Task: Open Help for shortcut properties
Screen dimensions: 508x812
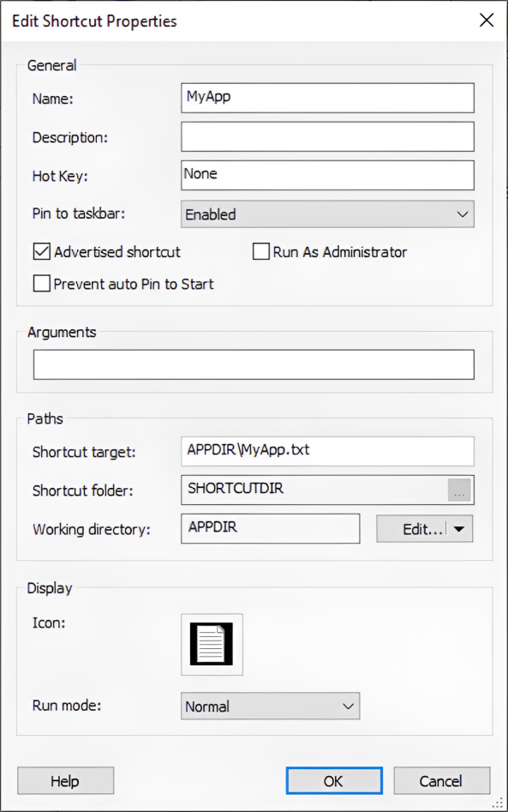Action: tap(66, 781)
